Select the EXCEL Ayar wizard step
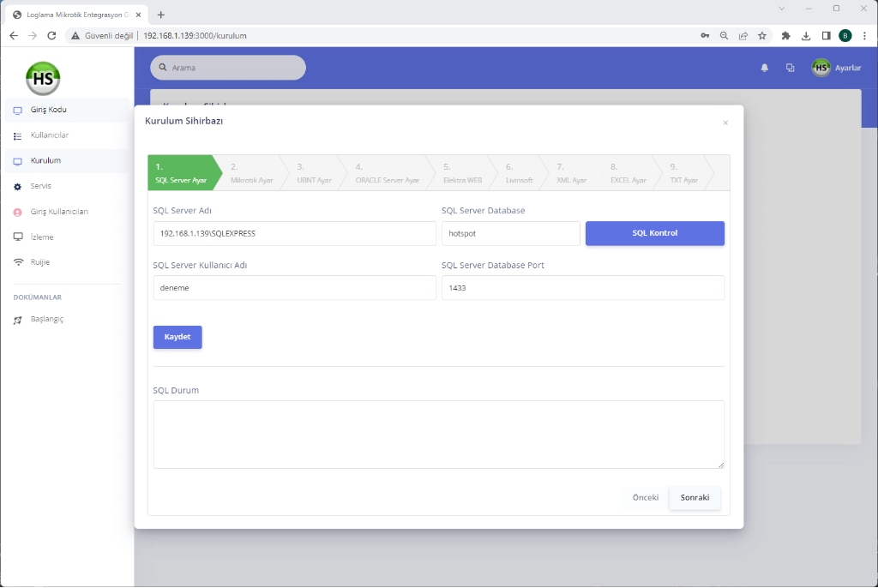The width and height of the screenshot is (878, 588). [628, 173]
